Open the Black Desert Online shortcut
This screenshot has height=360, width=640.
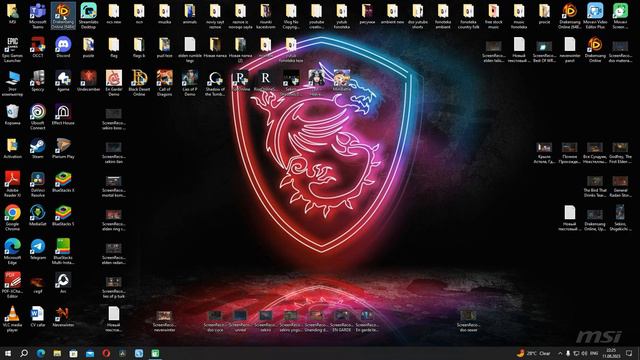[x=139, y=83]
